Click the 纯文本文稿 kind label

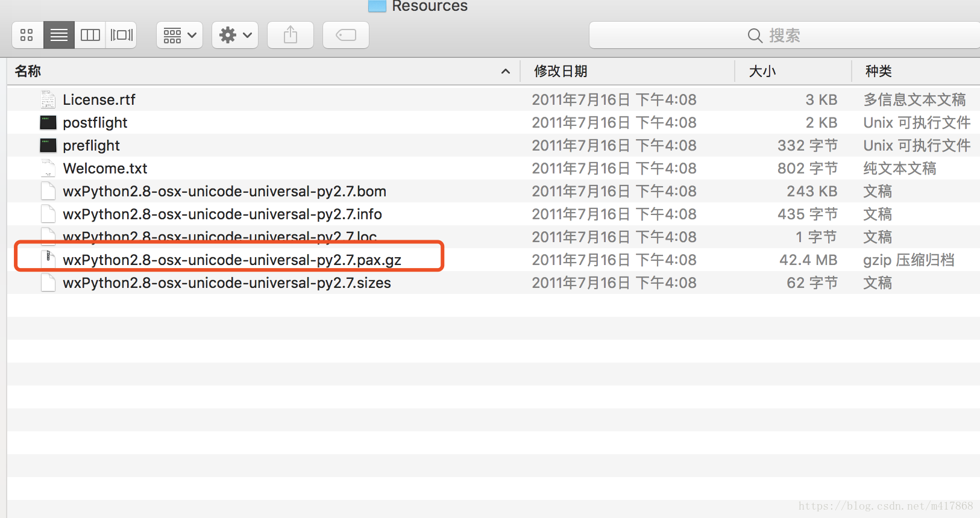(900, 168)
